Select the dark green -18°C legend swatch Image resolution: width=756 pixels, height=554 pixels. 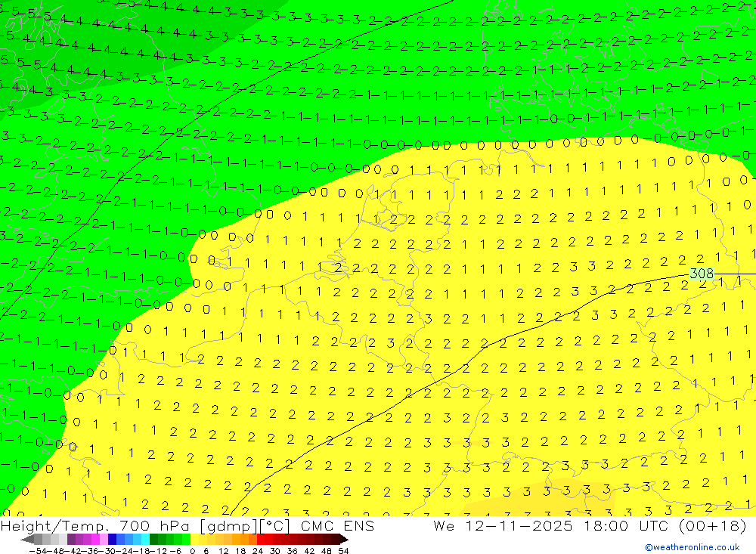pyautogui.click(x=153, y=540)
